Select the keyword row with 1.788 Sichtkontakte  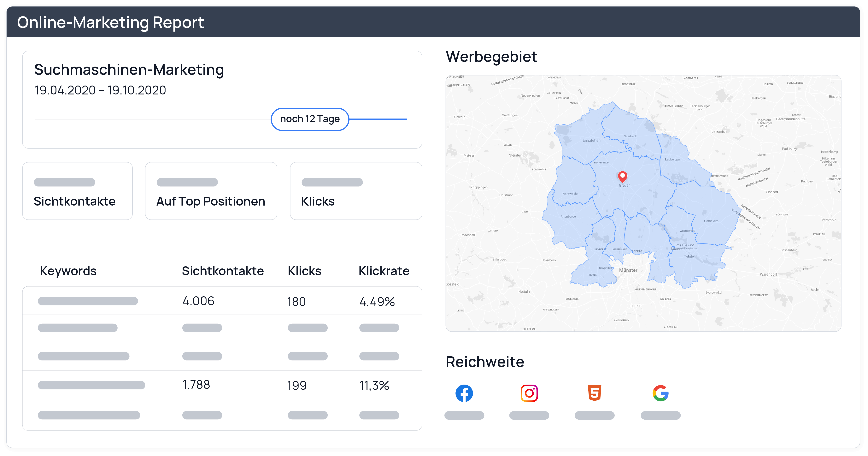[222, 385]
